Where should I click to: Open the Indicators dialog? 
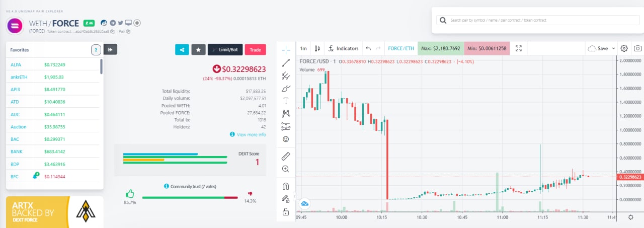point(344,48)
